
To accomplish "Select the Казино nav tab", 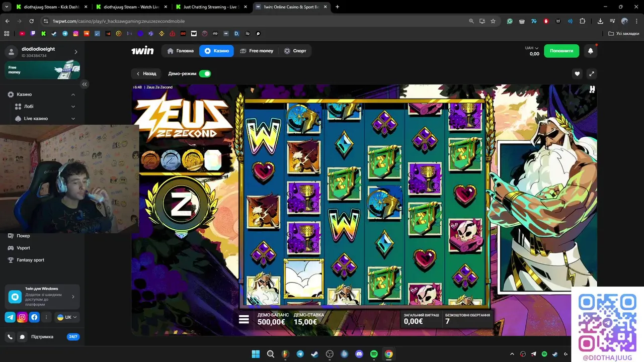I will click(x=216, y=51).
